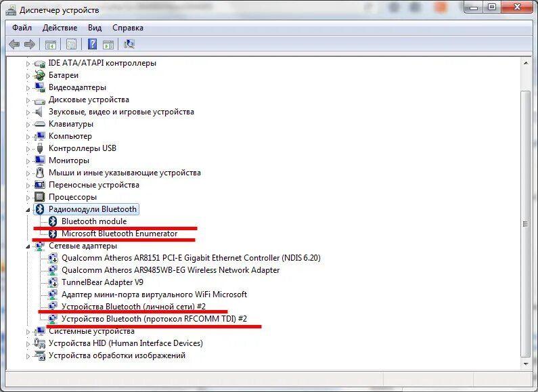Click the Back arrow toolbar icon
Screen dimensions: 538x392
click(14, 44)
